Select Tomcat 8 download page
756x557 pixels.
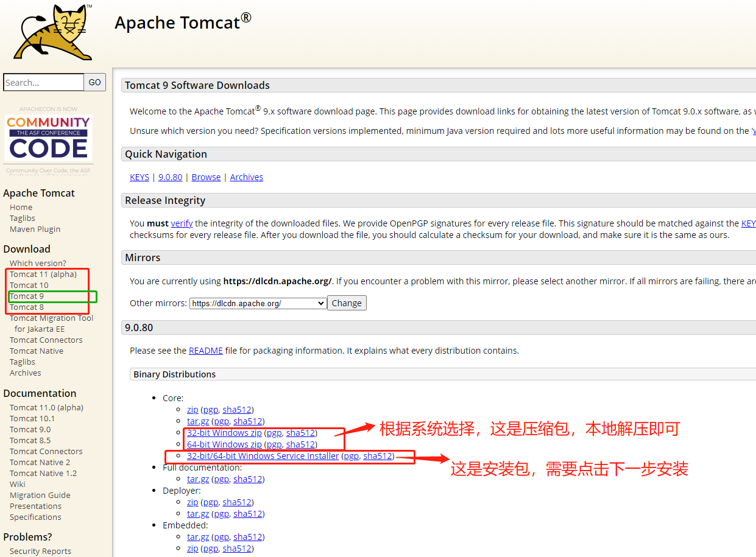coord(27,307)
